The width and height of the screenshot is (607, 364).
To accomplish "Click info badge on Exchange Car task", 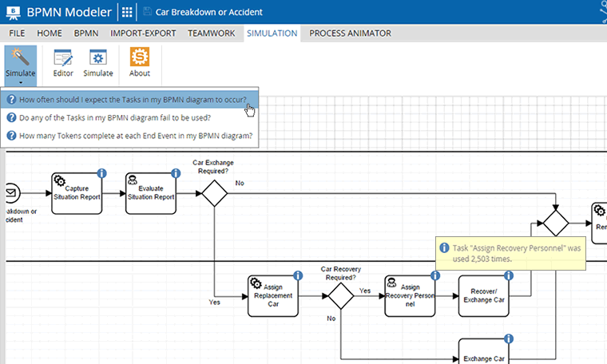I will click(509, 339).
